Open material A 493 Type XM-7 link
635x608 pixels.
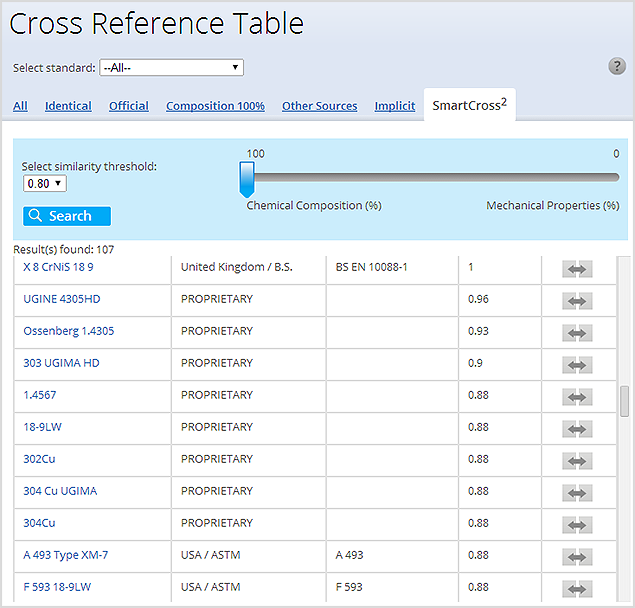point(66,555)
